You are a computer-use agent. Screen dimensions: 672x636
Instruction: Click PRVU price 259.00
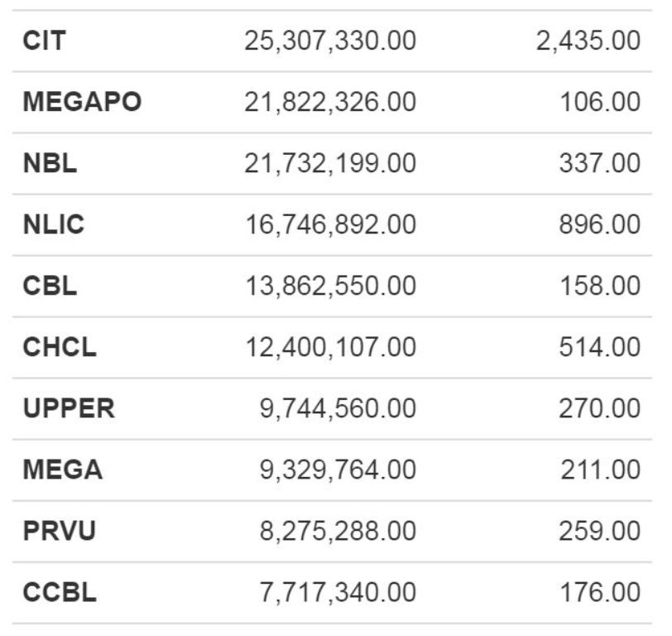pos(599,531)
